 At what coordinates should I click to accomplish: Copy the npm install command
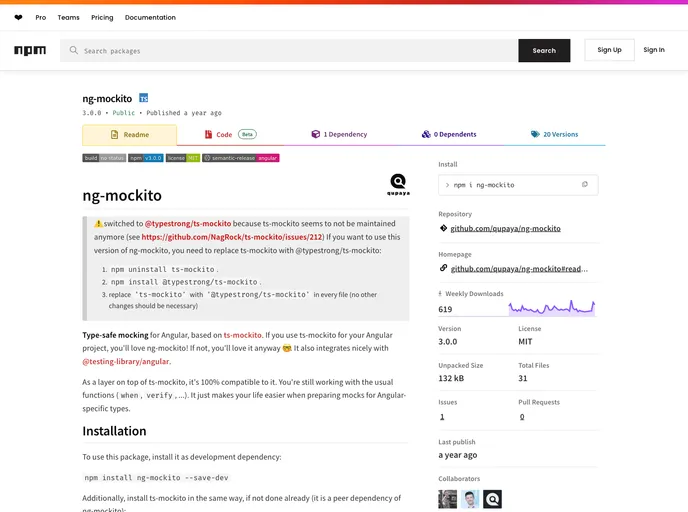coord(584,185)
